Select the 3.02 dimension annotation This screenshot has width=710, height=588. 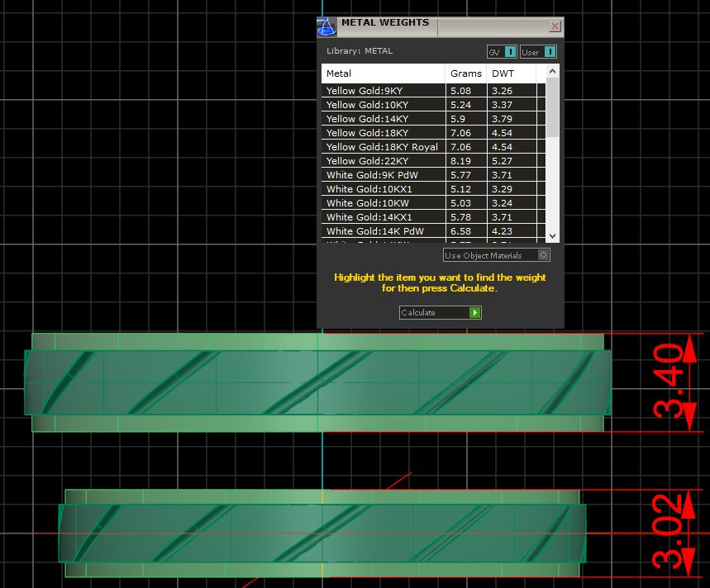(x=669, y=531)
